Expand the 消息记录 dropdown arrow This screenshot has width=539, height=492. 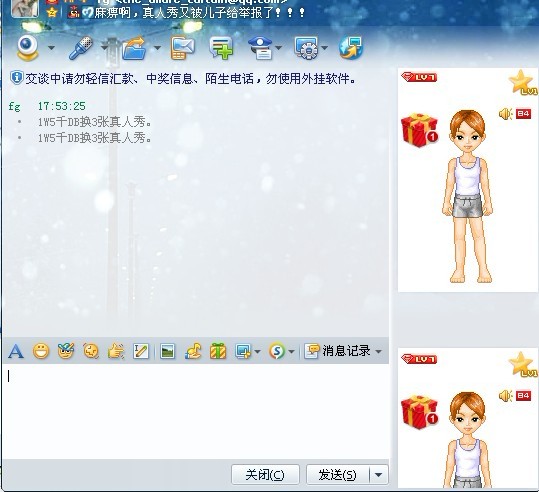coord(379,352)
